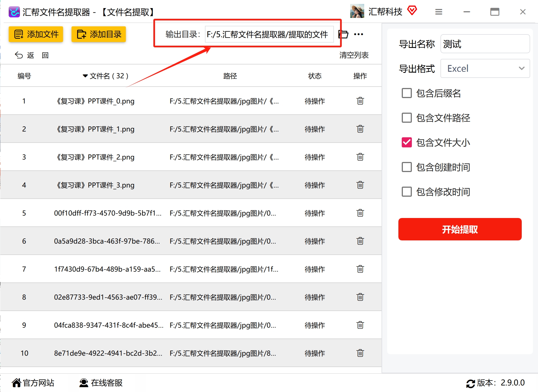Image resolution: width=538 pixels, height=392 pixels.
Task: Delete row 10 with its trash icon
Action: [x=360, y=353]
